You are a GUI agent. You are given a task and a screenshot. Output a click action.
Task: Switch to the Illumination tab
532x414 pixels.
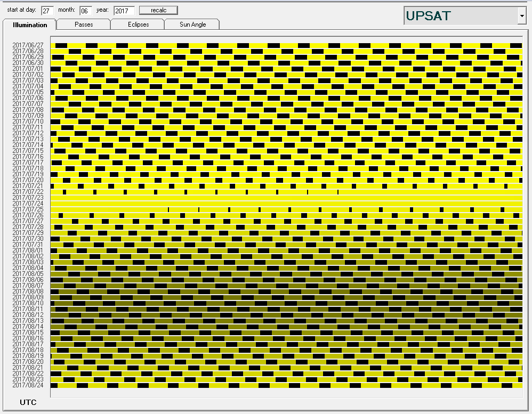pyautogui.click(x=30, y=25)
